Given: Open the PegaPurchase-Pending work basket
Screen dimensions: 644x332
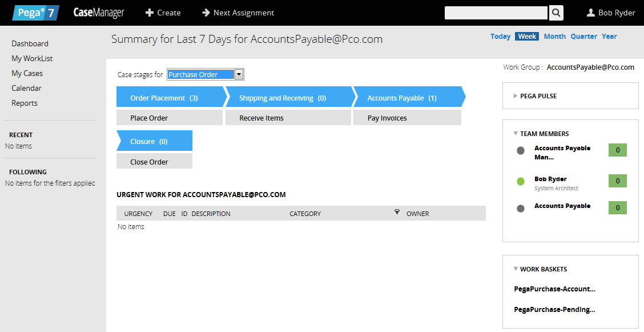Looking at the screenshot, I should 554,310.
